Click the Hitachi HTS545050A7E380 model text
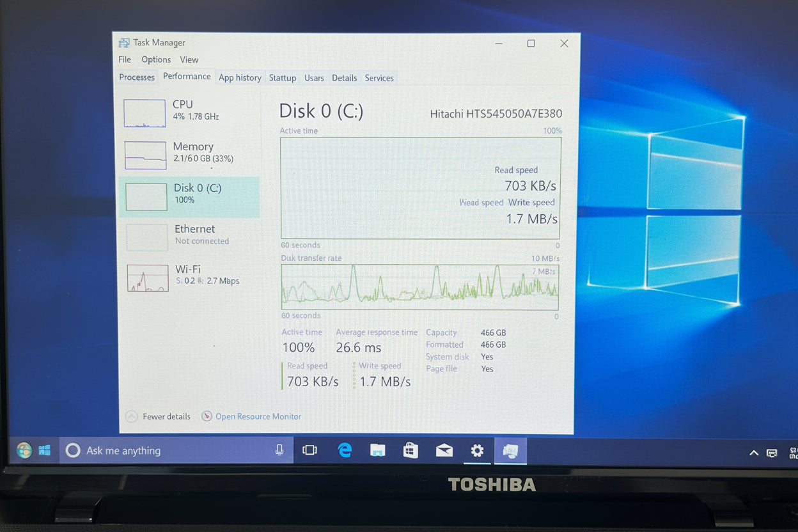This screenshot has width=798, height=532. tap(496, 114)
